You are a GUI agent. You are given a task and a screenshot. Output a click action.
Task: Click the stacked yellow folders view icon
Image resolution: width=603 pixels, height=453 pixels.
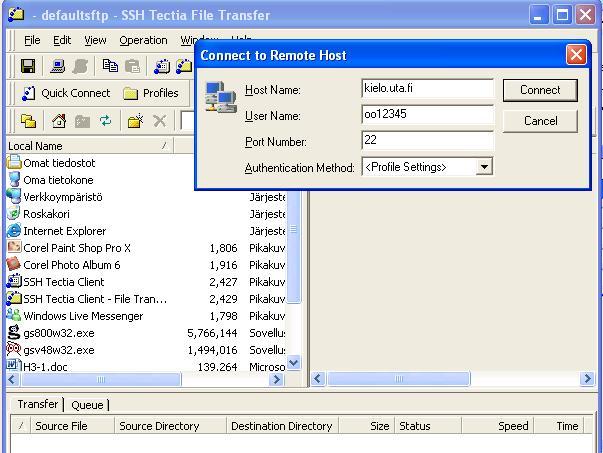point(28,121)
